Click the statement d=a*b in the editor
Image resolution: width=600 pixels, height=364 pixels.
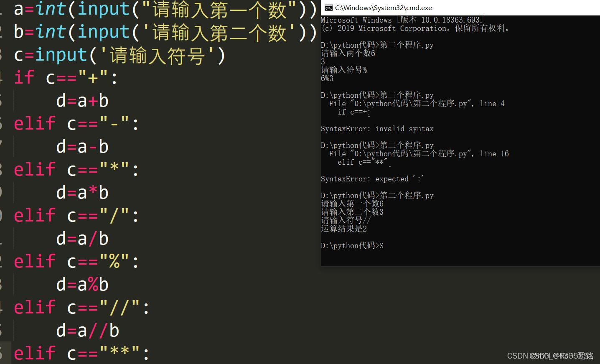82,193
